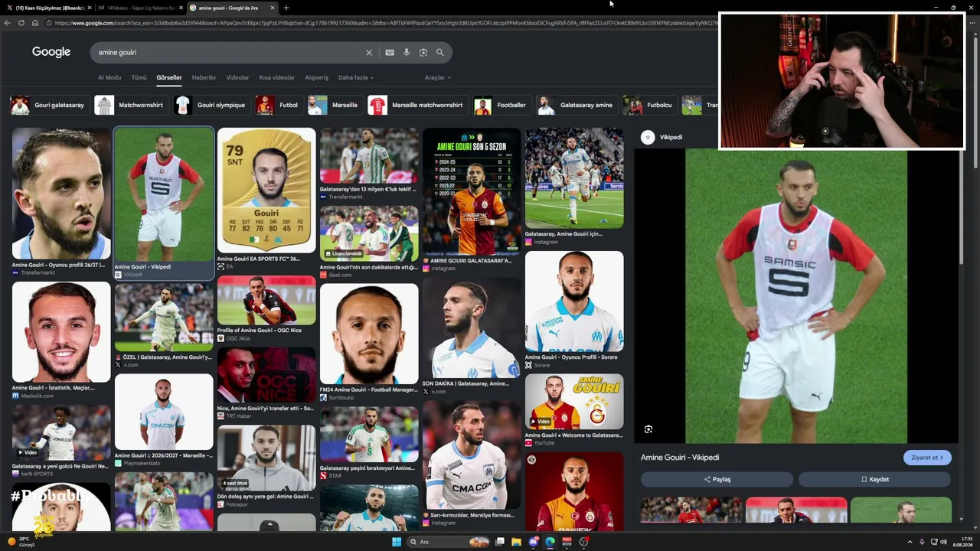The image size is (980, 551).
Task: Open the EA SPORTS FC 79 card image
Action: pos(266,191)
